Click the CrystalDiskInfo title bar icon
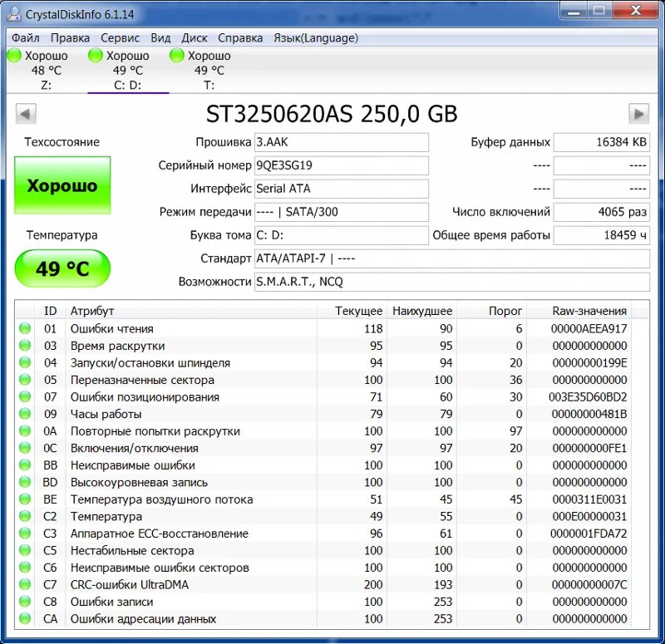Image resolution: width=665 pixels, height=644 pixels. click(14, 14)
